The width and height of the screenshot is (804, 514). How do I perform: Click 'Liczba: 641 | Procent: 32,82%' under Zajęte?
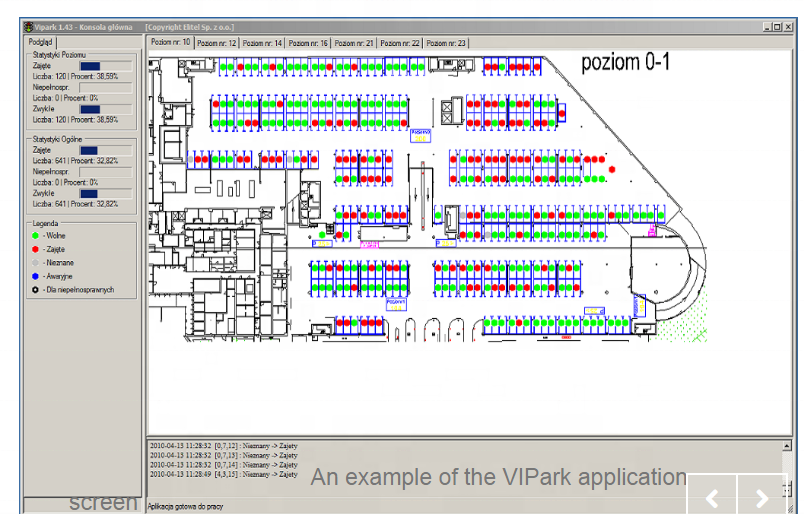(x=75, y=161)
